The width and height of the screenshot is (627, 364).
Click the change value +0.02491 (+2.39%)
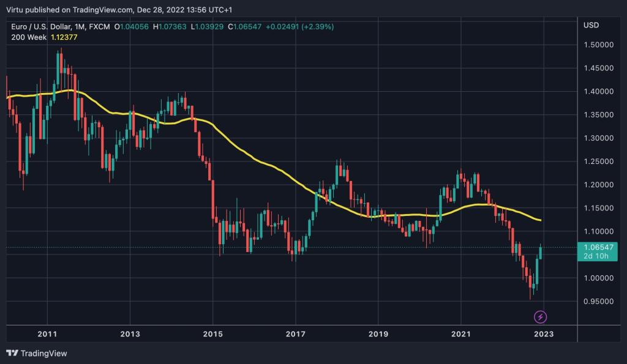click(x=299, y=27)
